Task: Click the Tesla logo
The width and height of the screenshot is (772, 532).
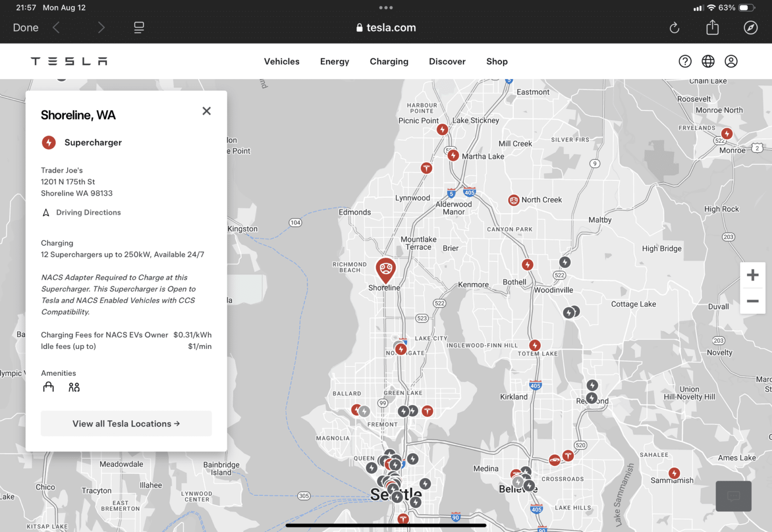Action: tap(69, 61)
